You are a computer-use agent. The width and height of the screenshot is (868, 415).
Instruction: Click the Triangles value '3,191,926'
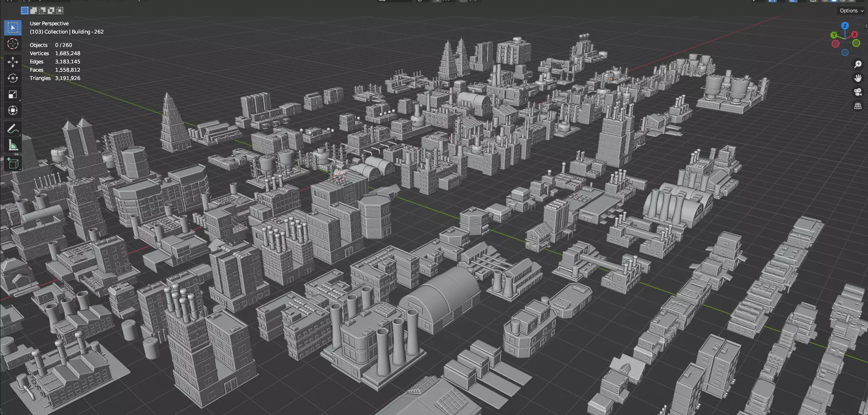click(x=68, y=78)
